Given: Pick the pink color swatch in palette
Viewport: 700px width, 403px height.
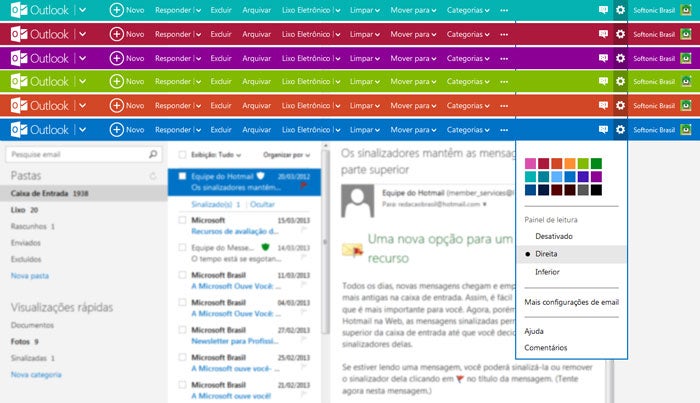Looking at the screenshot, I should [x=530, y=163].
